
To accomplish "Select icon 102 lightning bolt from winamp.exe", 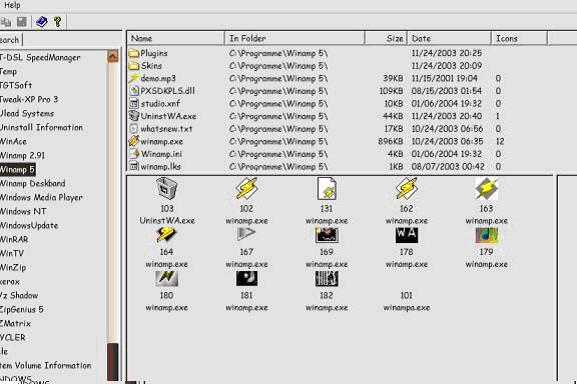I will [x=246, y=188].
